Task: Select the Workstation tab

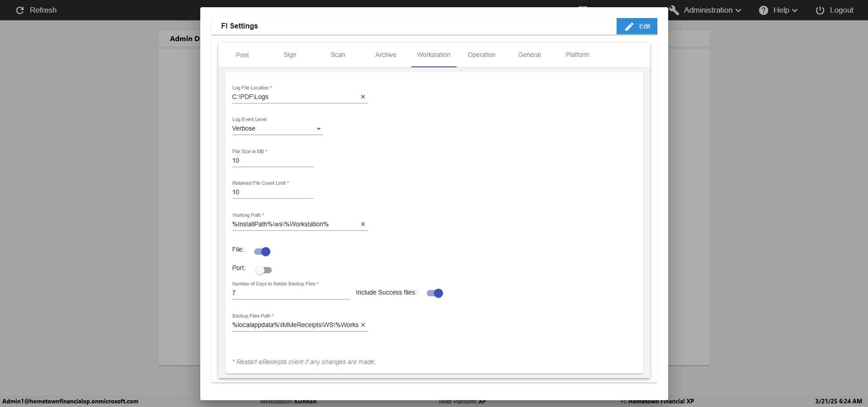Action: coord(434,55)
